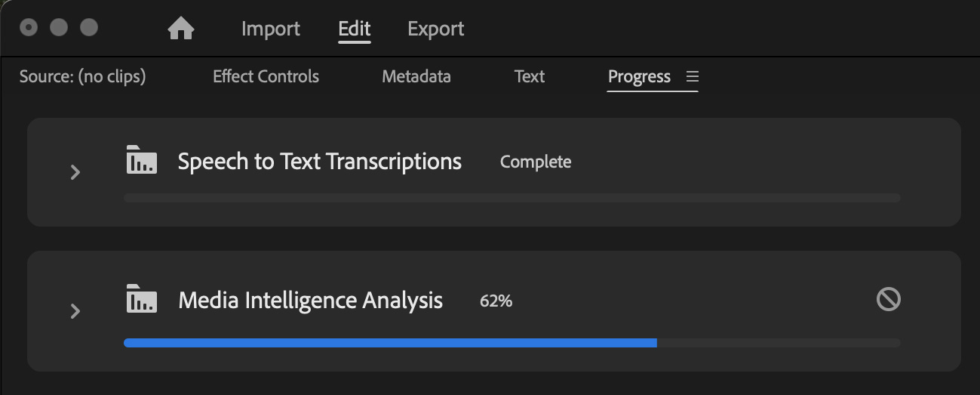Image resolution: width=980 pixels, height=395 pixels.
Task: Switch to the Metadata panel tab
Action: (416, 76)
